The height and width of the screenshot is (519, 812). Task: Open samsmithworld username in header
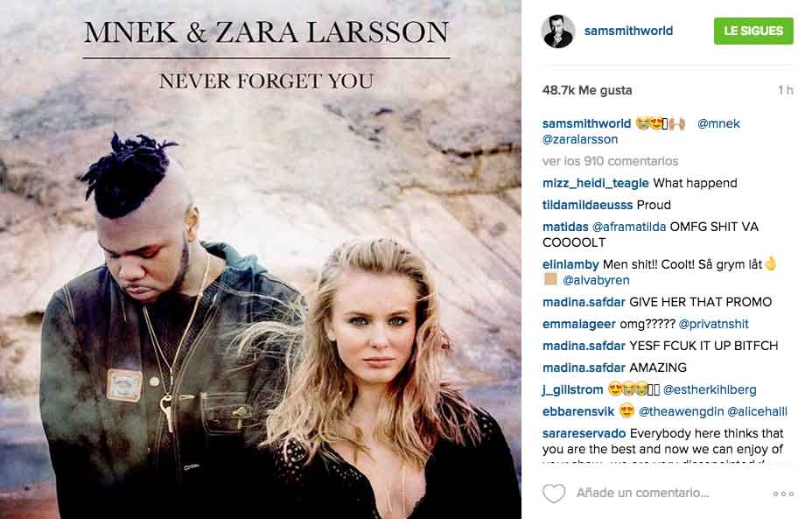coord(628,32)
